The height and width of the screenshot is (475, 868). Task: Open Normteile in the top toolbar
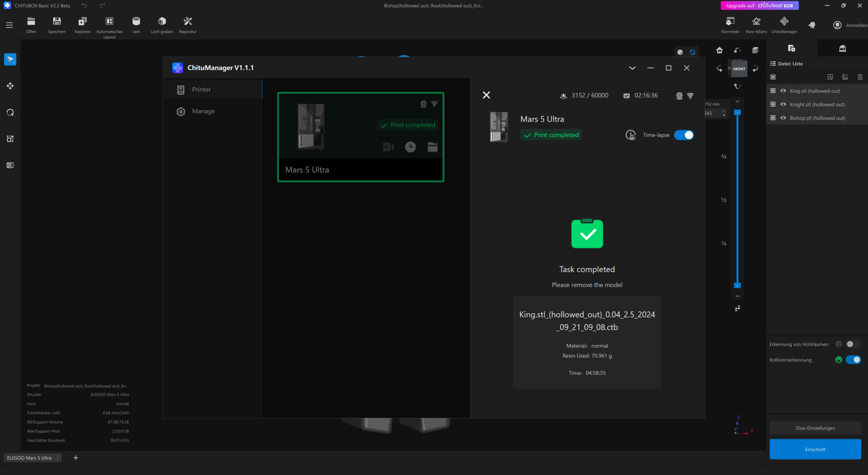pyautogui.click(x=730, y=25)
